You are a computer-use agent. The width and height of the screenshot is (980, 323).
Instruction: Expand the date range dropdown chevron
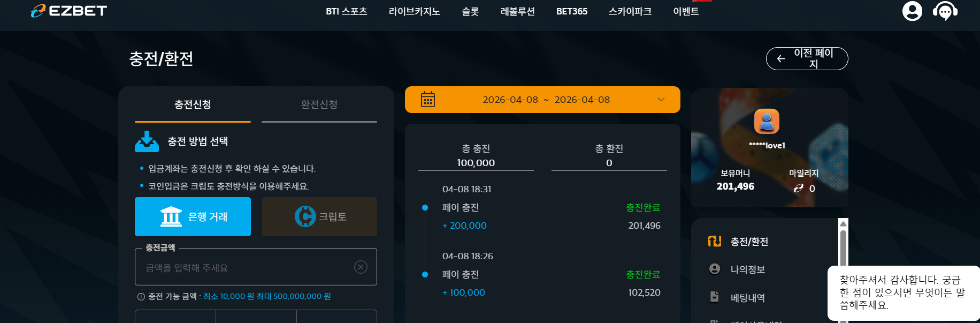(661, 100)
